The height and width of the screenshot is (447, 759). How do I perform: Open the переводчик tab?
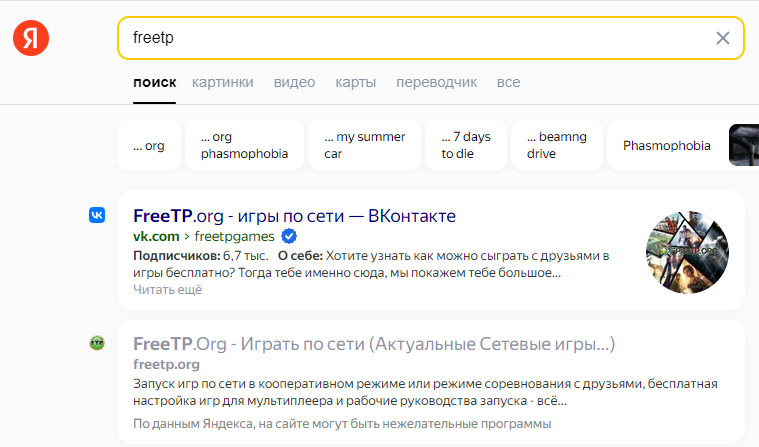point(436,82)
